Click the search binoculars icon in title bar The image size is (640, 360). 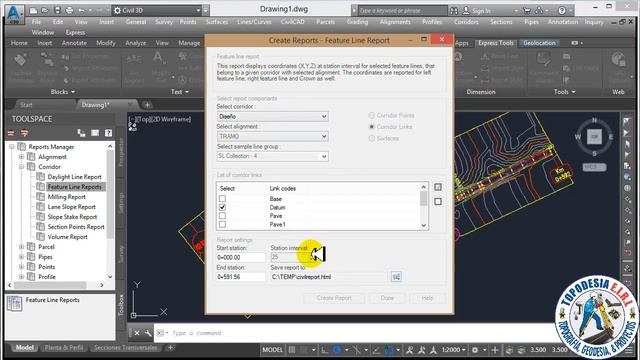point(454,11)
